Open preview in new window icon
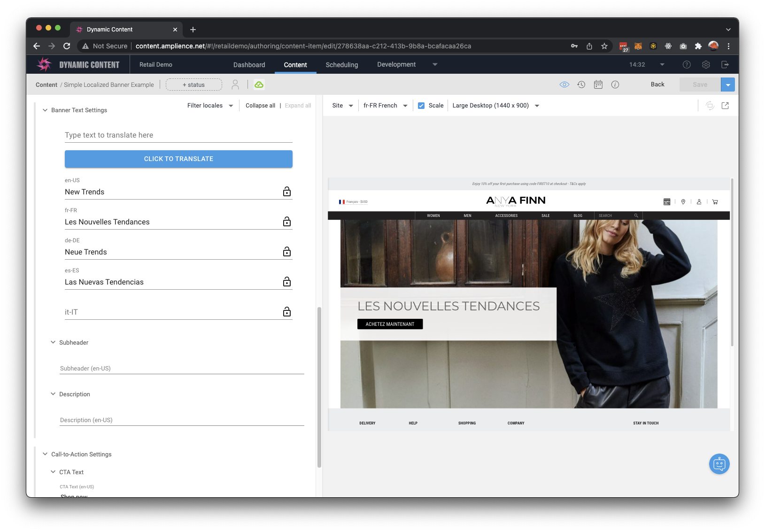 pyautogui.click(x=725, y=106)
